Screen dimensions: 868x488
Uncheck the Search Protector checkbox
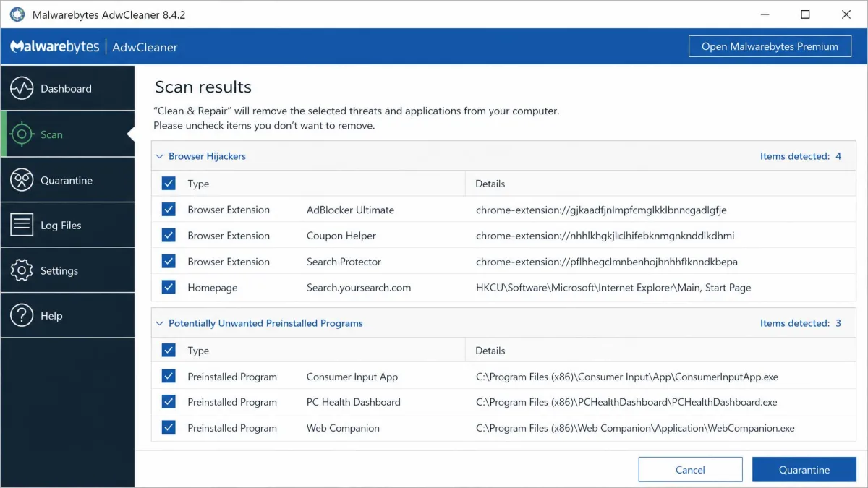[169, 262]
